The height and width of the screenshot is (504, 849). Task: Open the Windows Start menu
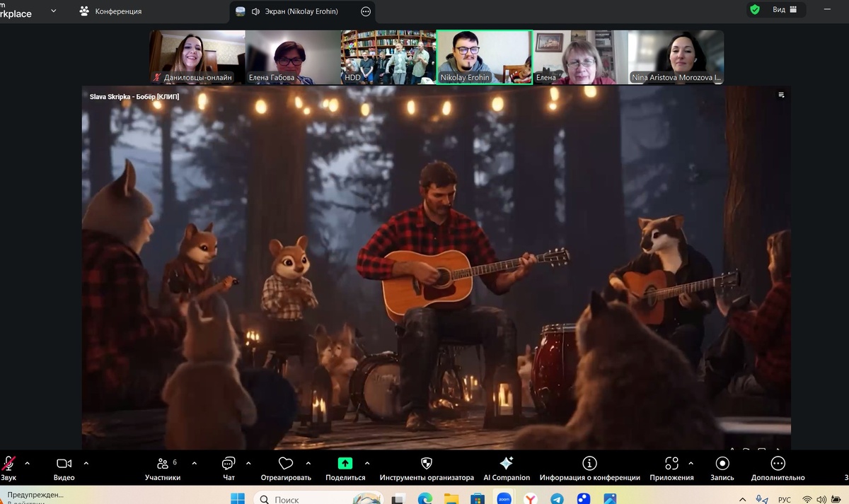pos(238,498)
